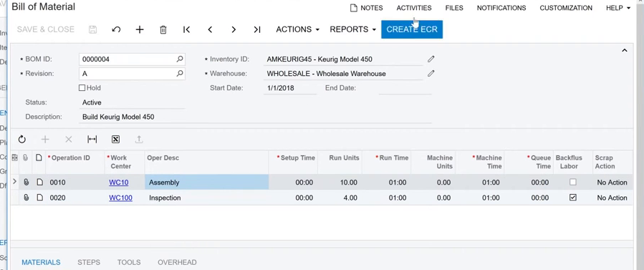Refresh the operations grid
This screenshot has width=644, height=270.
coord(21,140)
